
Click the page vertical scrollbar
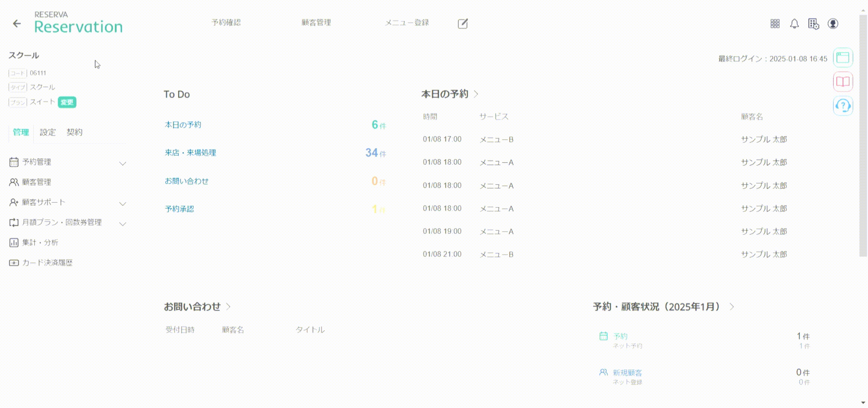(x=863, y=136)
